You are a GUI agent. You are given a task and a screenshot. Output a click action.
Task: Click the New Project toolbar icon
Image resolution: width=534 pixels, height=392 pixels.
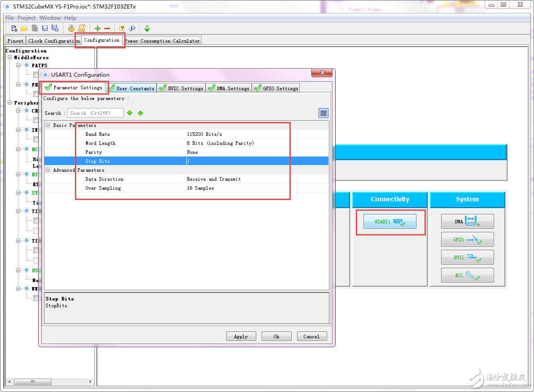(14, 28)
